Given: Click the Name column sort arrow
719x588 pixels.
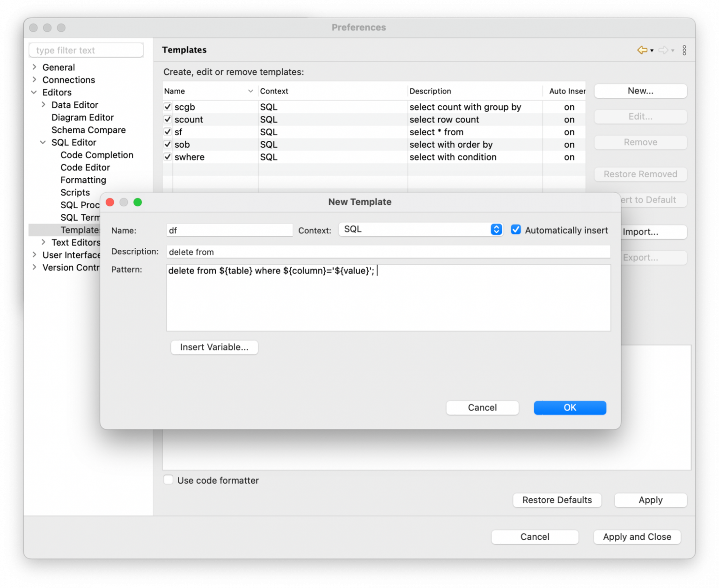Looking at the screenshot, I should coord(250,91).
